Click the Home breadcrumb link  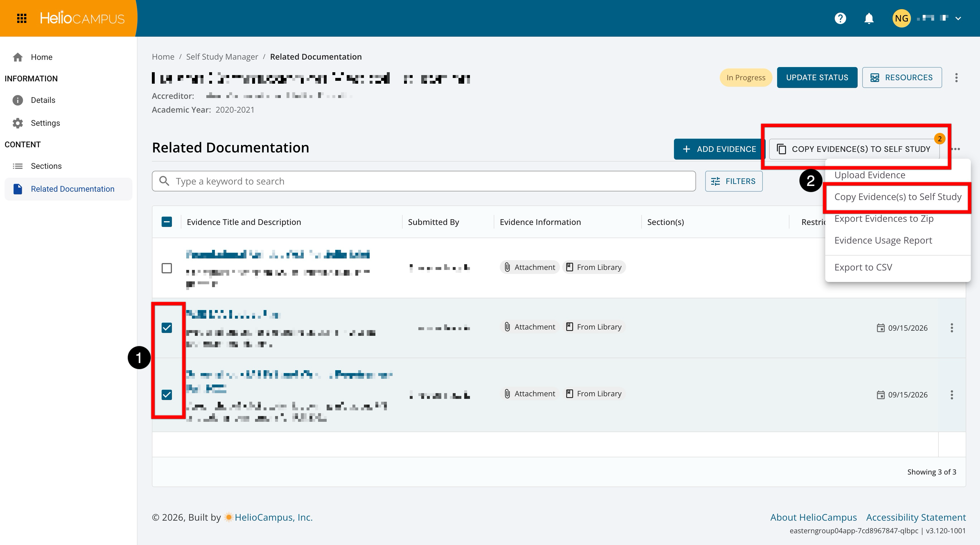tap(163, 57)
